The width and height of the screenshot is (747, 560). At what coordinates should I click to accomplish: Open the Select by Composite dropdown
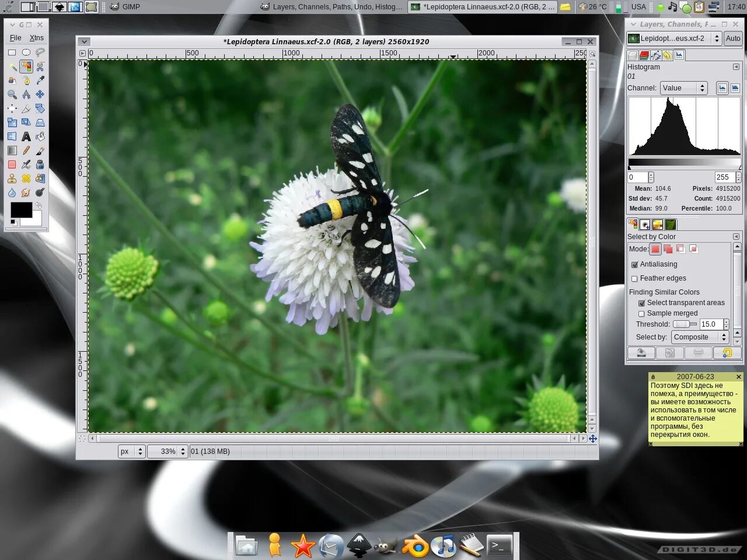(700, 337)
